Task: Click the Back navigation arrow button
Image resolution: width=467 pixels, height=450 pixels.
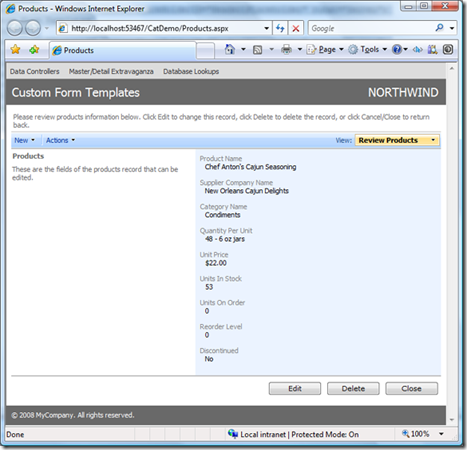Action: [x=15, y=28]
